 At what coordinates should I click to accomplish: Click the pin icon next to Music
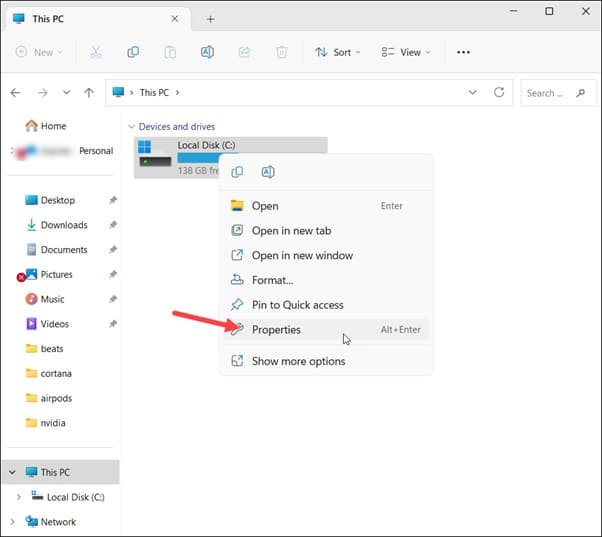113,299
